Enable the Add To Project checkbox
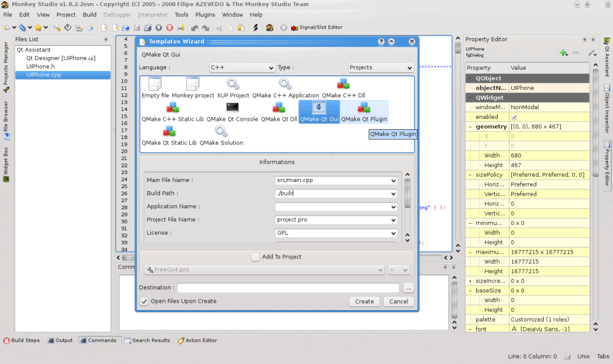613x364 pixels. point(256,257)
